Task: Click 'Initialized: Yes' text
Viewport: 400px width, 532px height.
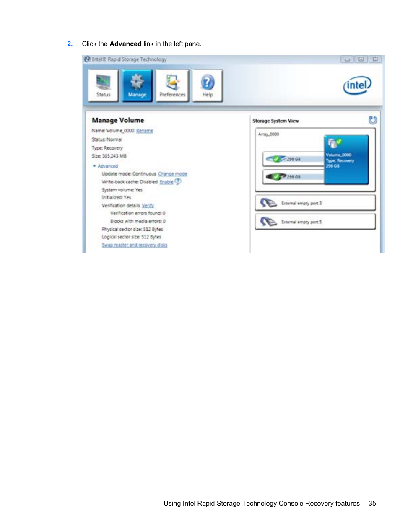Action: click(x=116, y=197)
